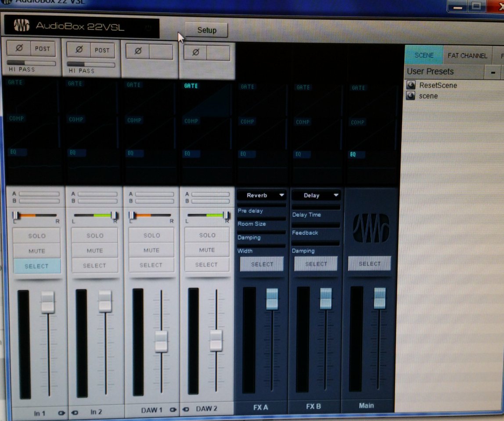This screenshot has width=504, height=421.
Task: Solo the DAW 1 channel
Action: [x=151, y=235]
